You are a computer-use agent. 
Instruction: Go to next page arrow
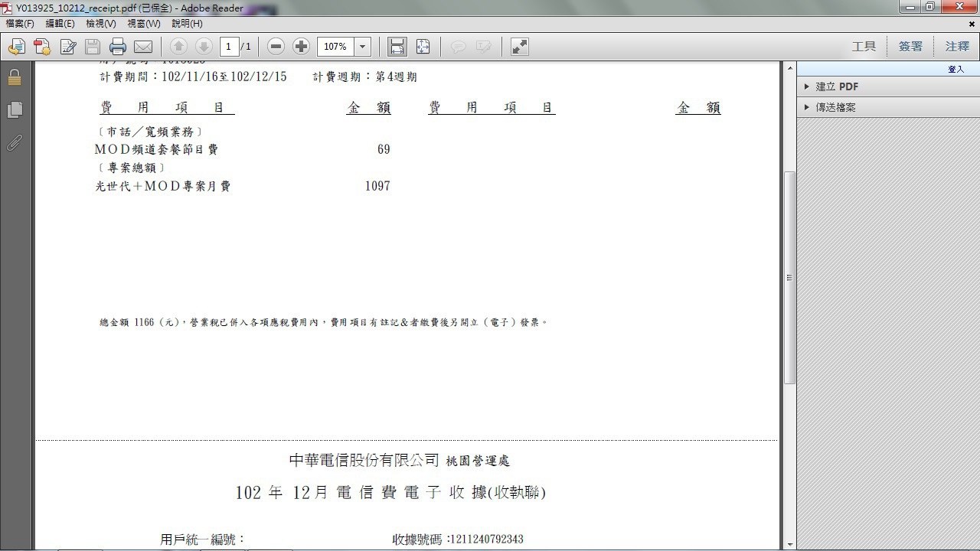click(x=204, y=47)
